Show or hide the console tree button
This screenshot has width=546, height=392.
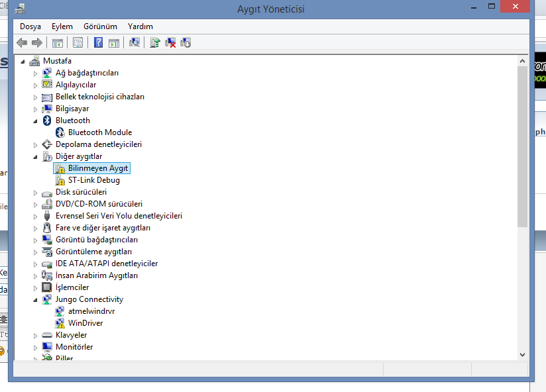tap(58, 43)
